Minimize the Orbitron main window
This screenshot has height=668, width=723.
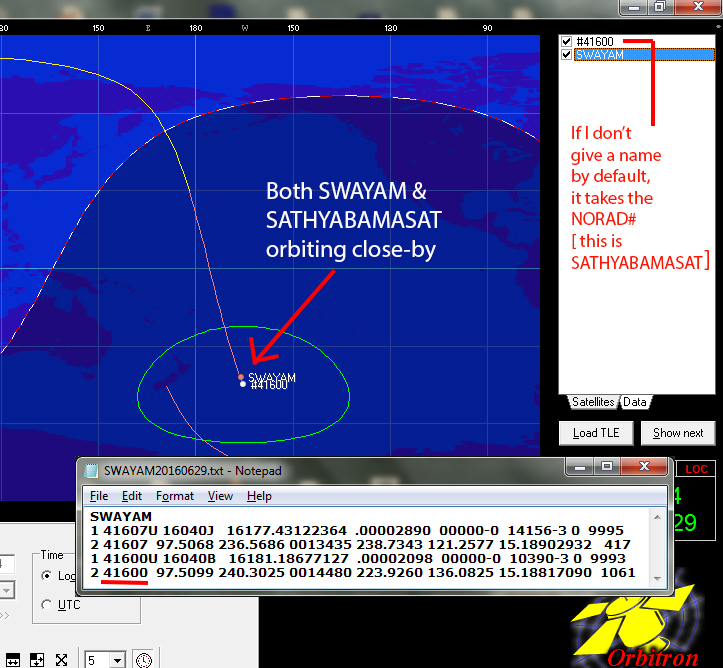click(634, 6)
